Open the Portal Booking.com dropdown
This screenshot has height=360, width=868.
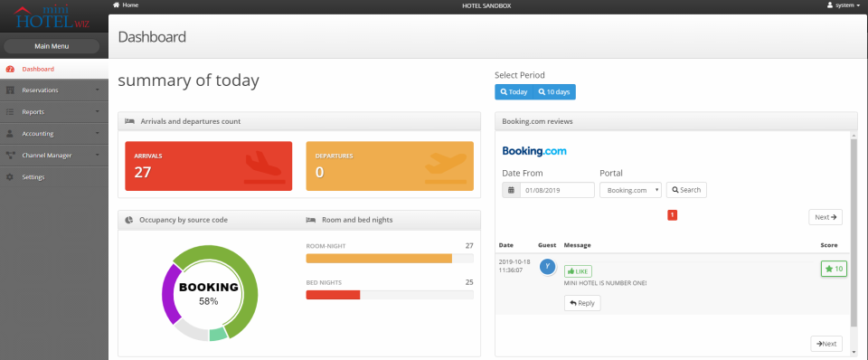tap(630, 190)
